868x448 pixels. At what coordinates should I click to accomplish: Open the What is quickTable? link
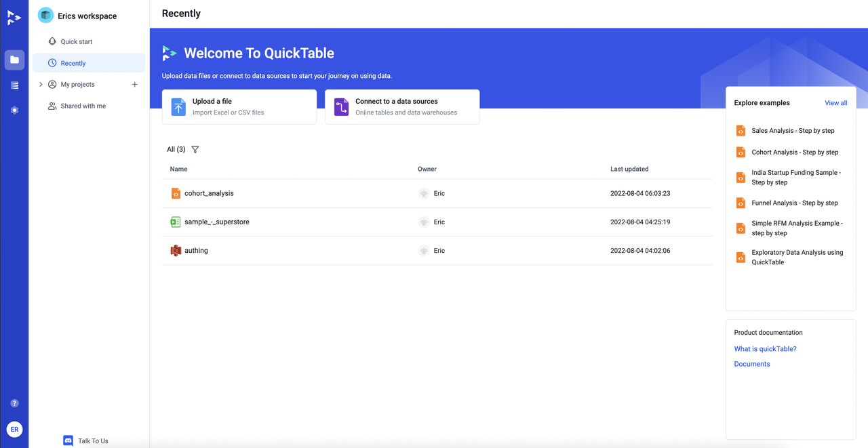click(765, 349)
